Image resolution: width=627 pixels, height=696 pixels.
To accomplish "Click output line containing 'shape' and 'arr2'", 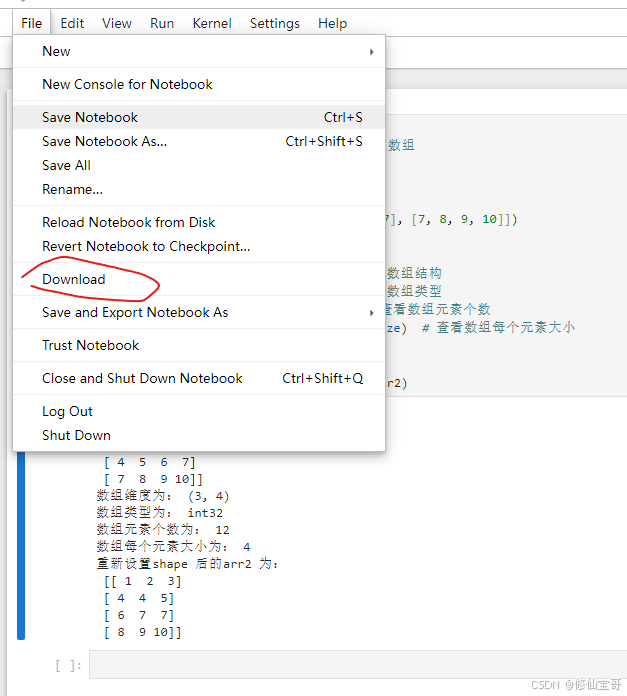I will coord(188,564).
